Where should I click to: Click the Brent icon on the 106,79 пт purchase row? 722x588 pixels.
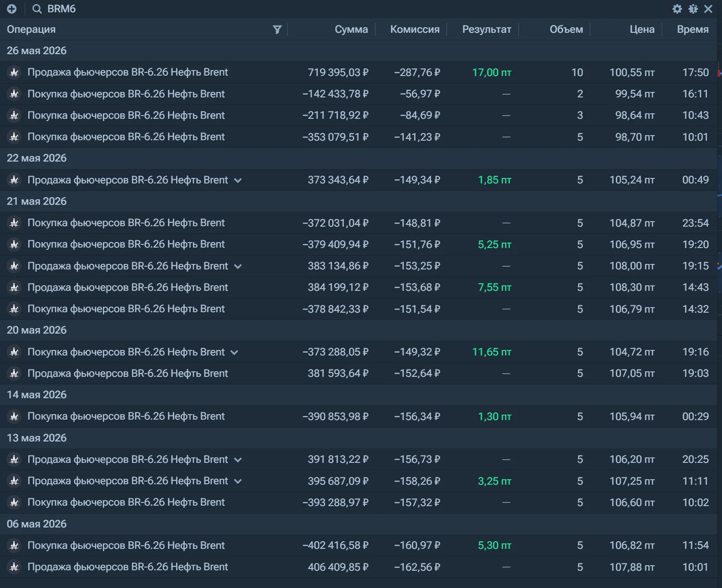click(x=15, y=309)
